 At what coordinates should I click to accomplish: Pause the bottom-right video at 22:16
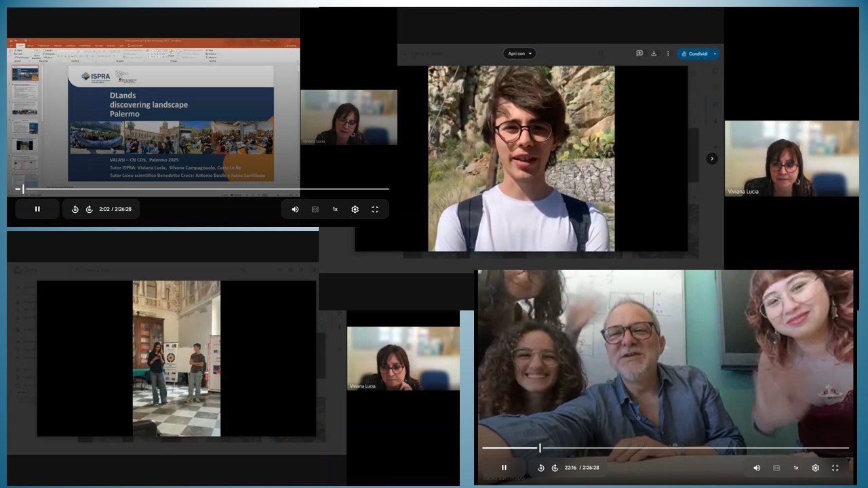click(x=504, y=468)
